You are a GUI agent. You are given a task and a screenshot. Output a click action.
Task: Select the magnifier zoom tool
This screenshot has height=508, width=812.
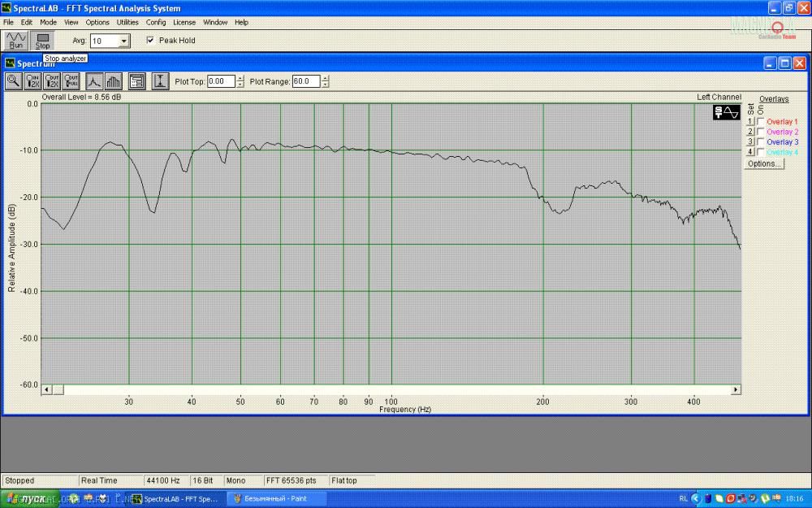pyautogui.click(x=13, y=81)
